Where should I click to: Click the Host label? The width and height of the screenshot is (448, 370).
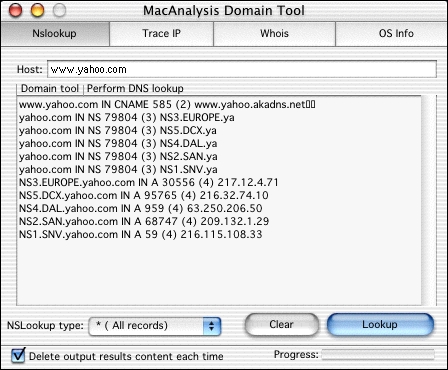pyautogui.click(x=30, y=69)
